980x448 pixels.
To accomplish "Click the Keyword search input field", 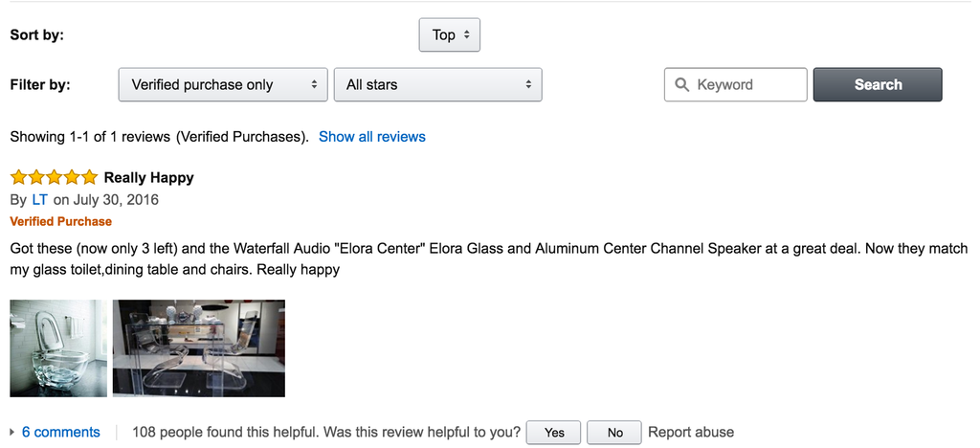I will click(736, 85).
